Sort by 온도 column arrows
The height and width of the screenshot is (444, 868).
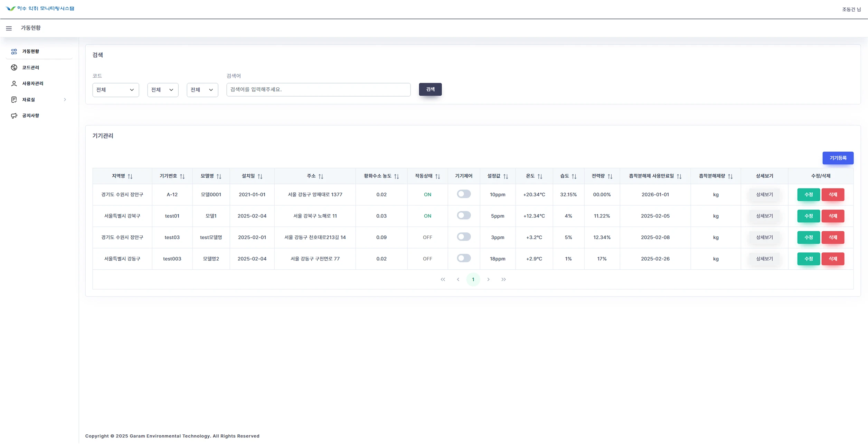[x=540, y=176]
